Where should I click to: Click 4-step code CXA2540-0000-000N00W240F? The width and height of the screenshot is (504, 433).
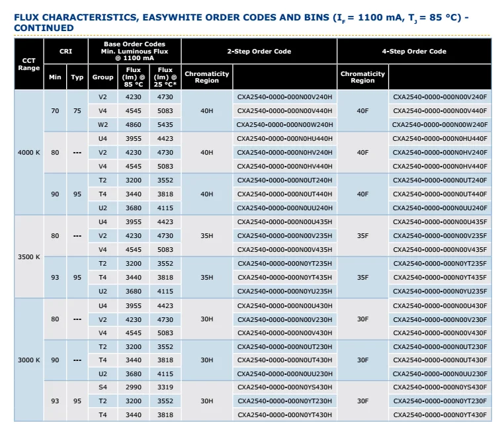pos(440,125)
